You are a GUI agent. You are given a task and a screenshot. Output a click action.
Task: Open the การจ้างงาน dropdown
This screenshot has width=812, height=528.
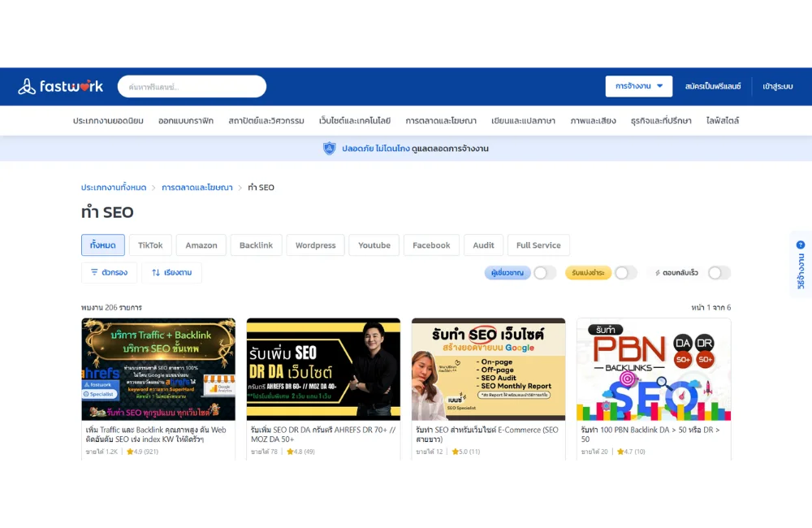(639, 86)
